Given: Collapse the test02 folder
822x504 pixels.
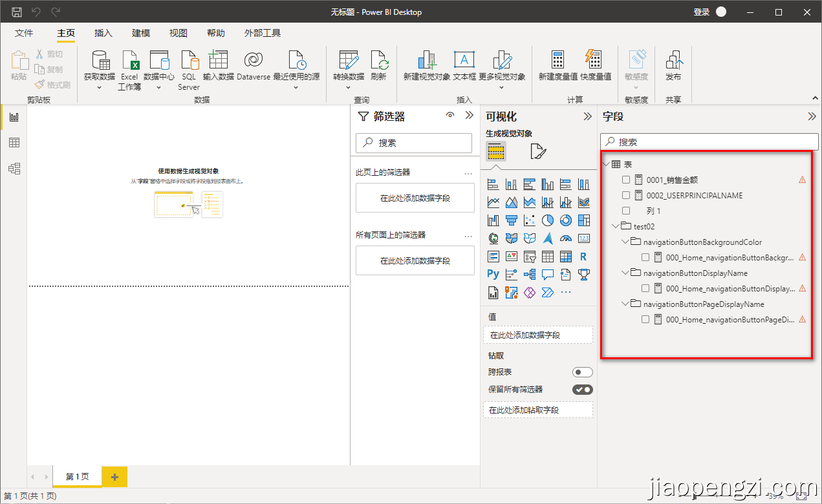Looking at the screenshot, I should tap(615, 226).
